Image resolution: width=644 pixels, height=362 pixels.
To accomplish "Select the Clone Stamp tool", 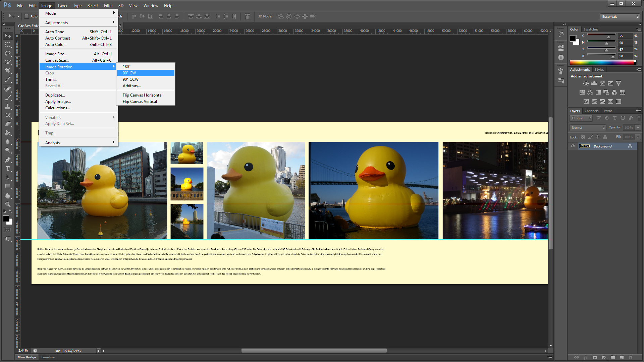I will tap(8, 107).
